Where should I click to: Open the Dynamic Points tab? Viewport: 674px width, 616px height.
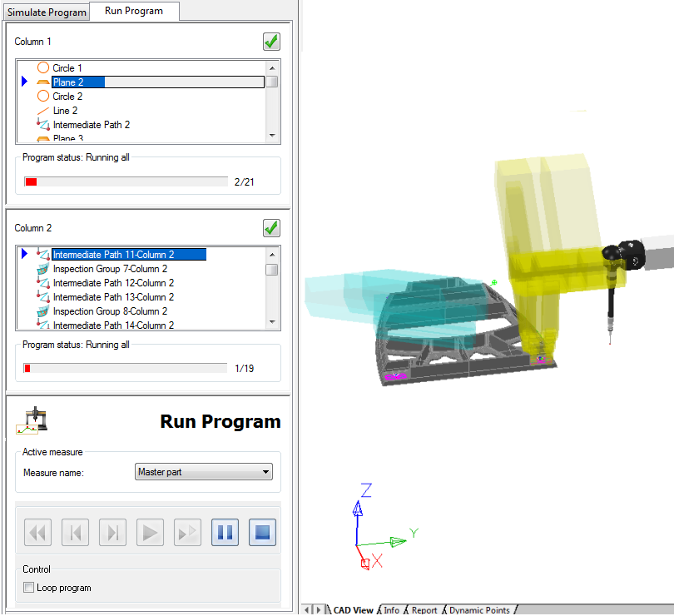(479, 610)
